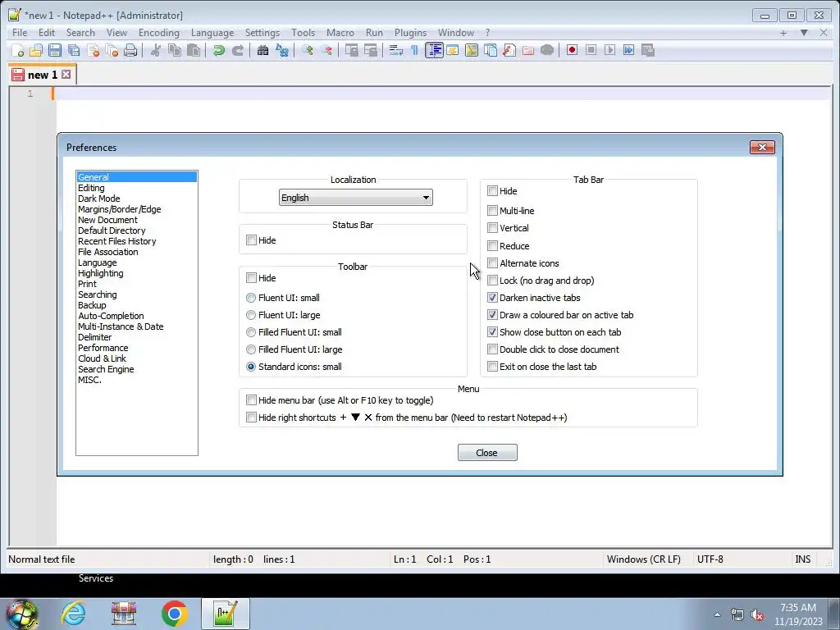Check Hide menu bar option

coord(251,400)
